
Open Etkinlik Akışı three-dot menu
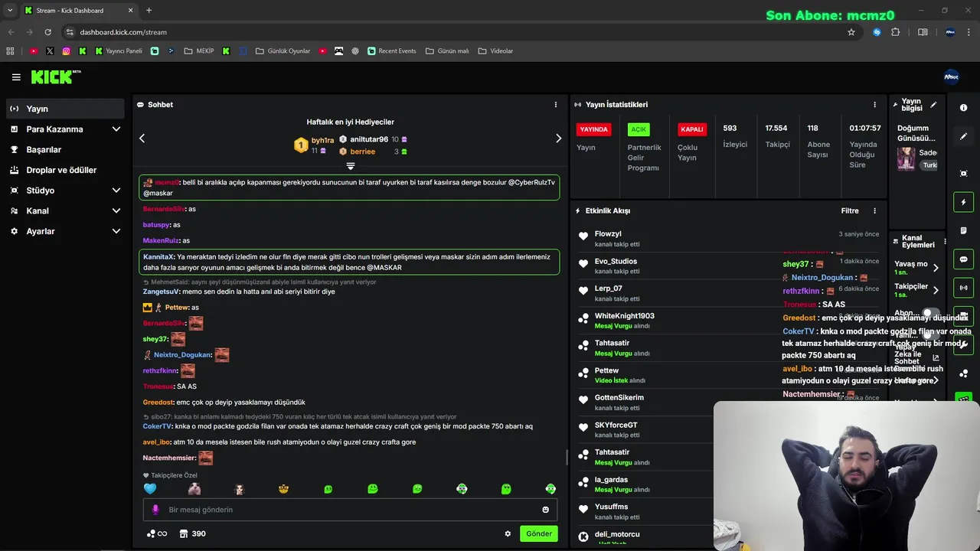coord(874,210)
